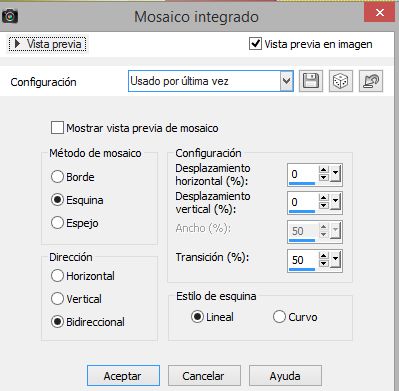Image resolution: width=399 pixels, height=391 pixels.
Task: Click the Aceptar button
Action: point(123,376)
